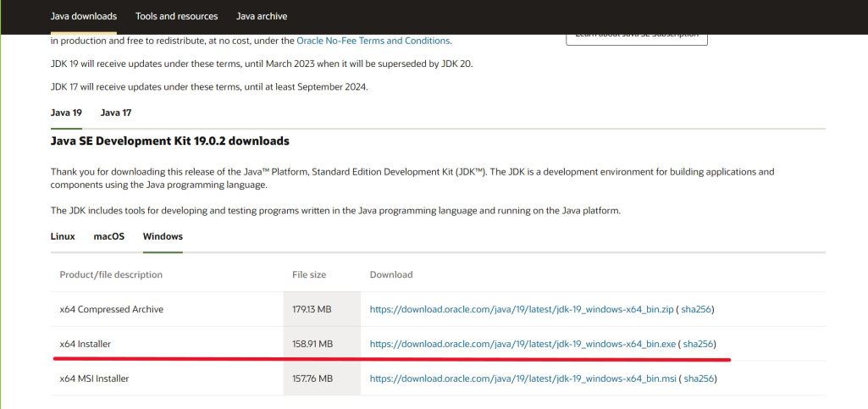
Task: Download the jdk-19 windows-x64 exe installer
Action: tap(522, 344)
